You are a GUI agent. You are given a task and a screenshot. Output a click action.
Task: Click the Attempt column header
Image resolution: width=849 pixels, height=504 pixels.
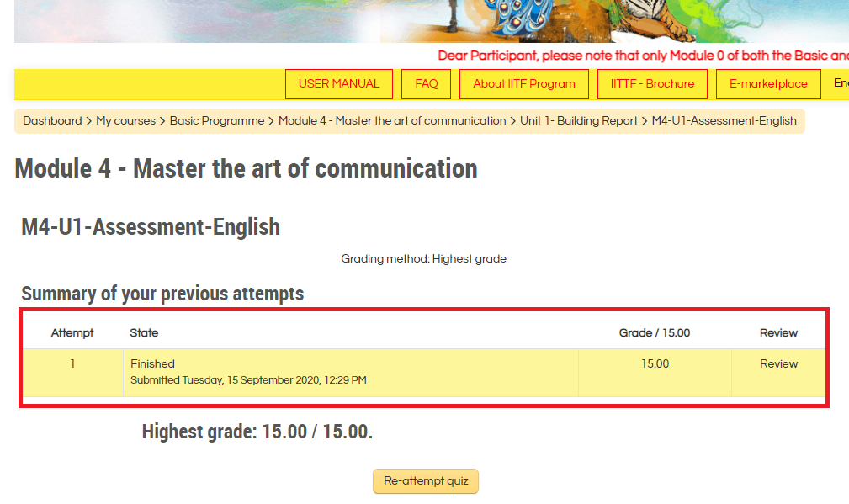72,333
